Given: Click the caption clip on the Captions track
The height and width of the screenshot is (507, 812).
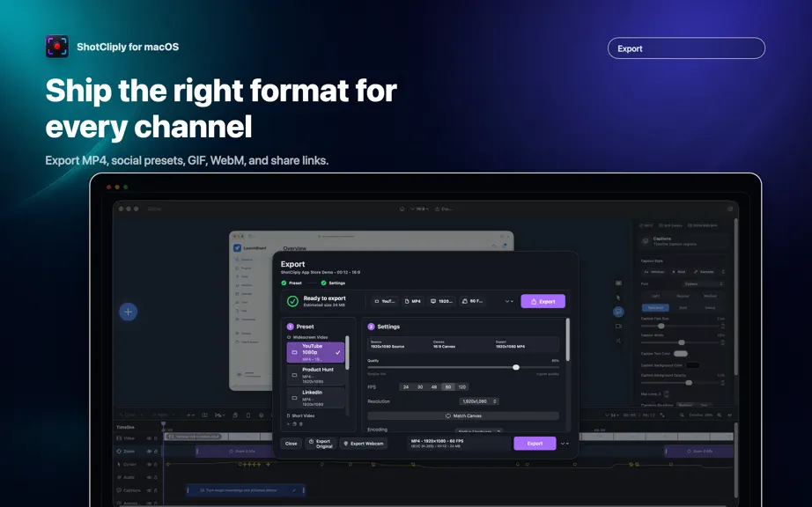Looking at the screenshot, I should click(246, 490).
